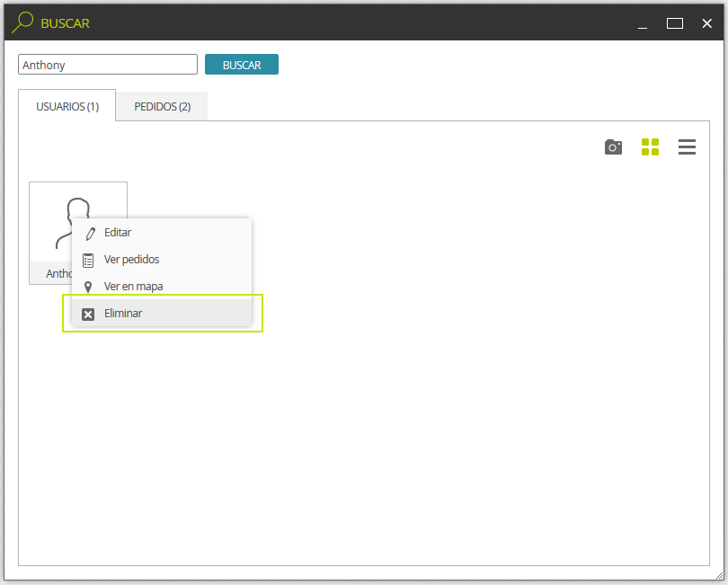The width and height of the screenshot is (728, 585).
Task: Select the grid view icon
Action: coord(650,147)
